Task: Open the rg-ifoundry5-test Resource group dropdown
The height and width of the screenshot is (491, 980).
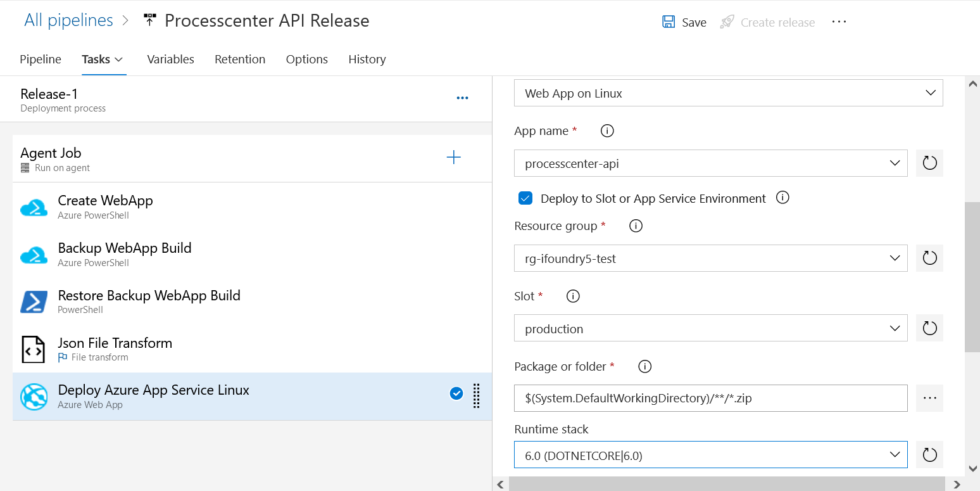Action: (710, 258)
